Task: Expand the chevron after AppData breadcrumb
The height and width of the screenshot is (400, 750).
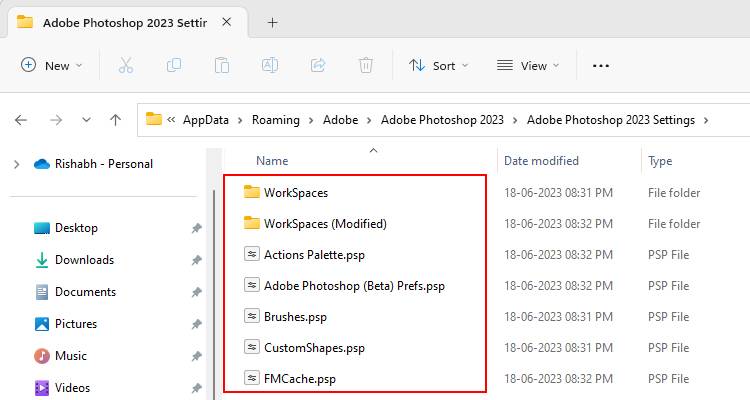Action: (240, 120)
